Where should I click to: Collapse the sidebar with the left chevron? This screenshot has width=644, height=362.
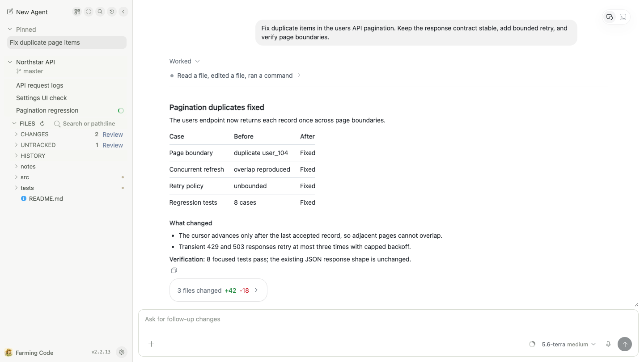click(x=123, y=12)
